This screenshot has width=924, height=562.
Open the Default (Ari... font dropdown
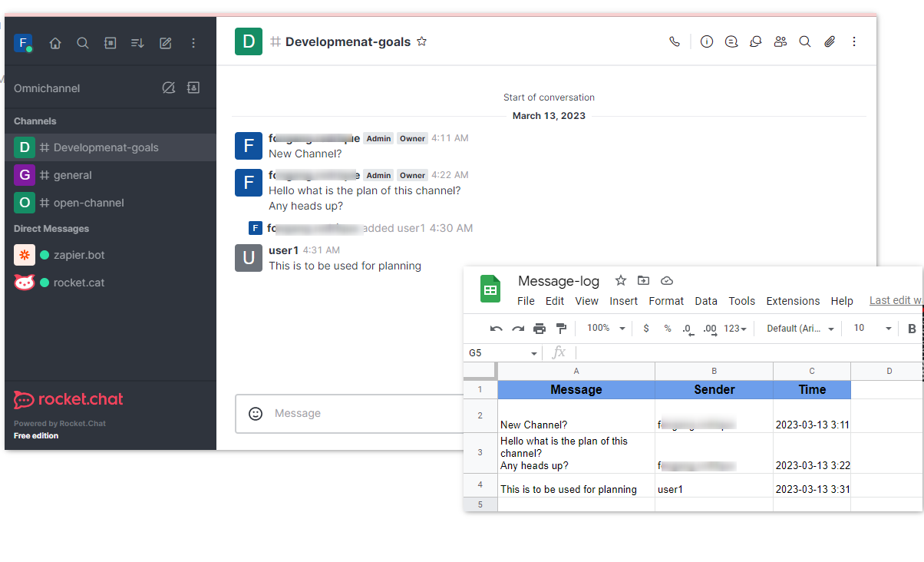click(x=800, y=329)
